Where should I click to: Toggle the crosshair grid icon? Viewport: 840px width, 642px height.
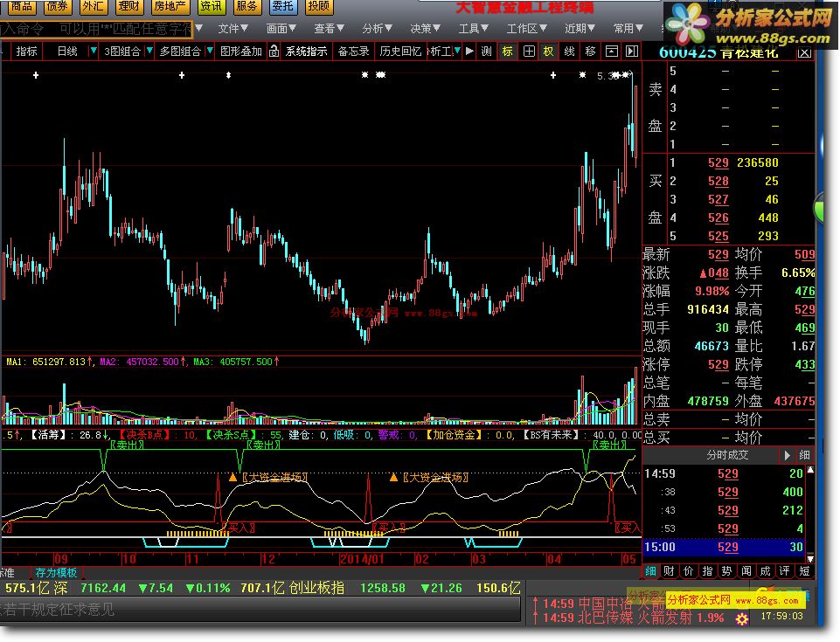[x=529, y=51]
